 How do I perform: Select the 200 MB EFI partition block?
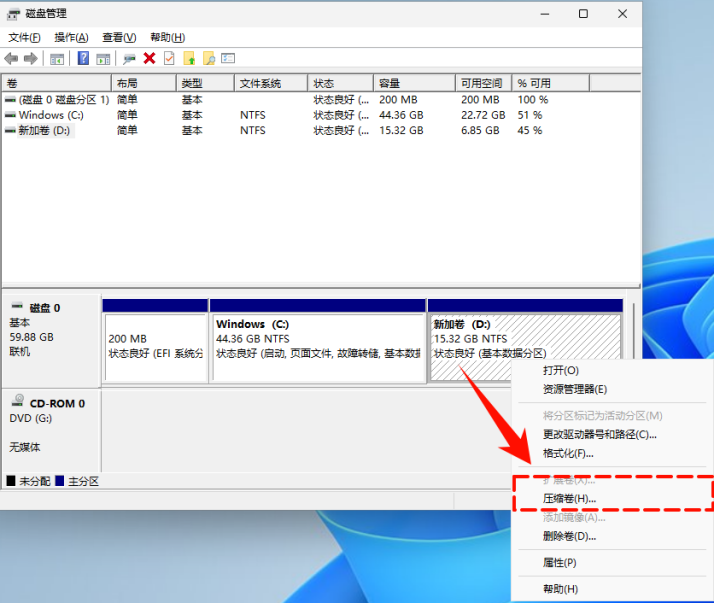point(156,347)
